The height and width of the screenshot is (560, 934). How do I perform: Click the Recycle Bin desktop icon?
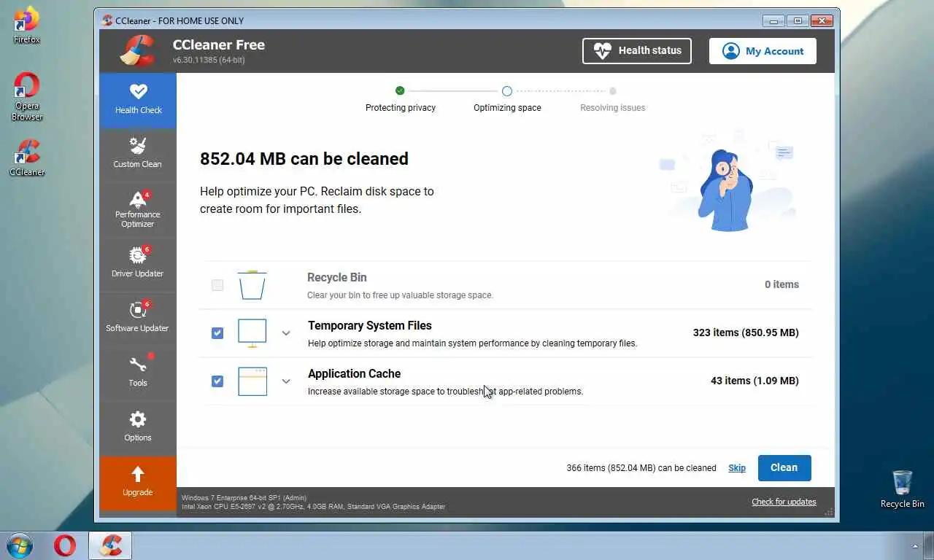coord(902,489)
